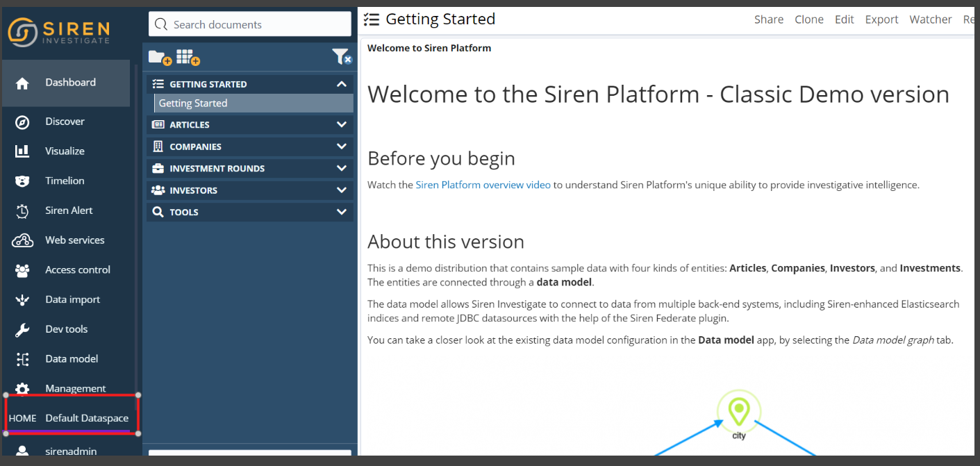
Task: Collapse the Getting Started group chevron
Action: coord(341,84)
